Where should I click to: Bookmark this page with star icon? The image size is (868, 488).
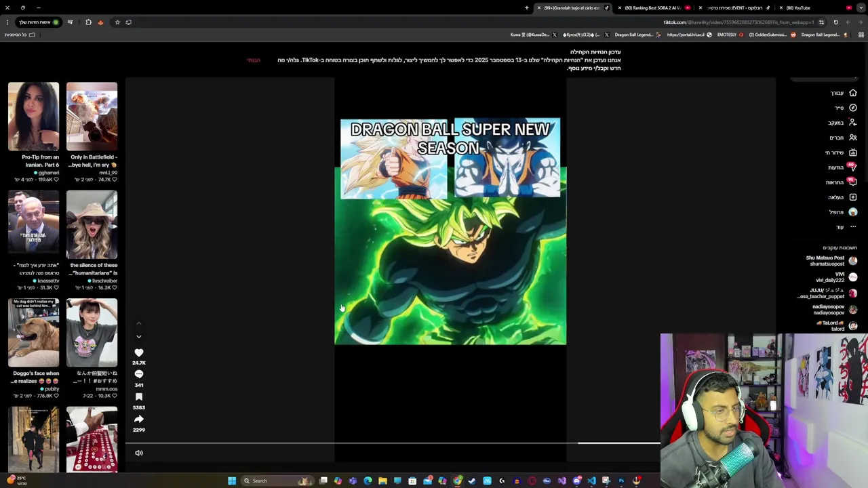117,22
